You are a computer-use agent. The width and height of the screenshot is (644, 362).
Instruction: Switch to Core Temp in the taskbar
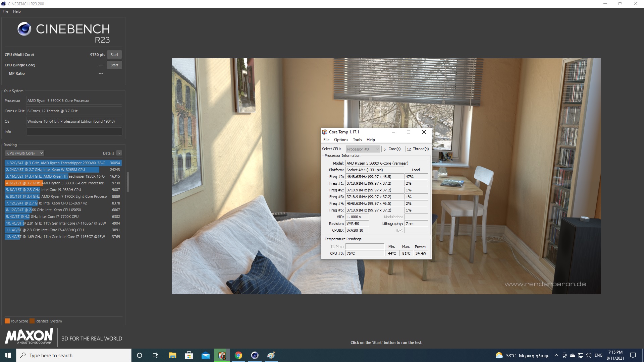tap(222, 355)
